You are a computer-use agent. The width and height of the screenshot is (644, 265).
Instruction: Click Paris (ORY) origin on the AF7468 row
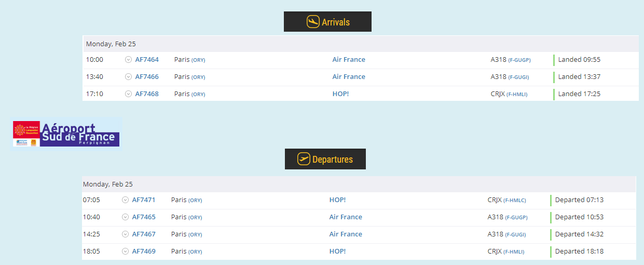point(190,94)
